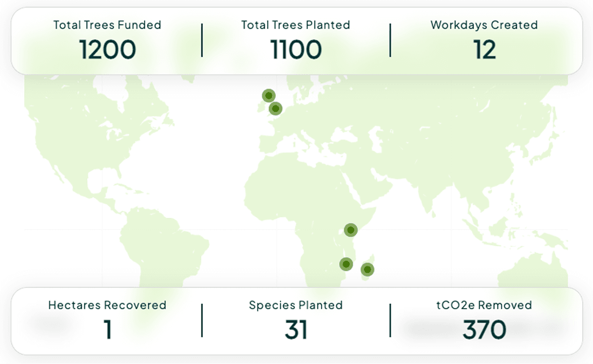Viewport: 593px width, 364px height.
Task: Select the Mozambique map marker
Action: [x=346, y=264]
